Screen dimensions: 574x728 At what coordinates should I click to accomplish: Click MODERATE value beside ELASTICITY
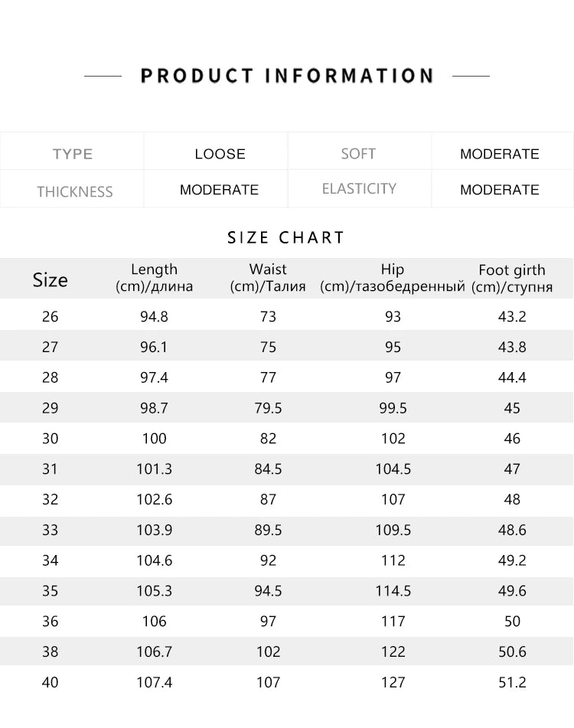tap(499, 190)
